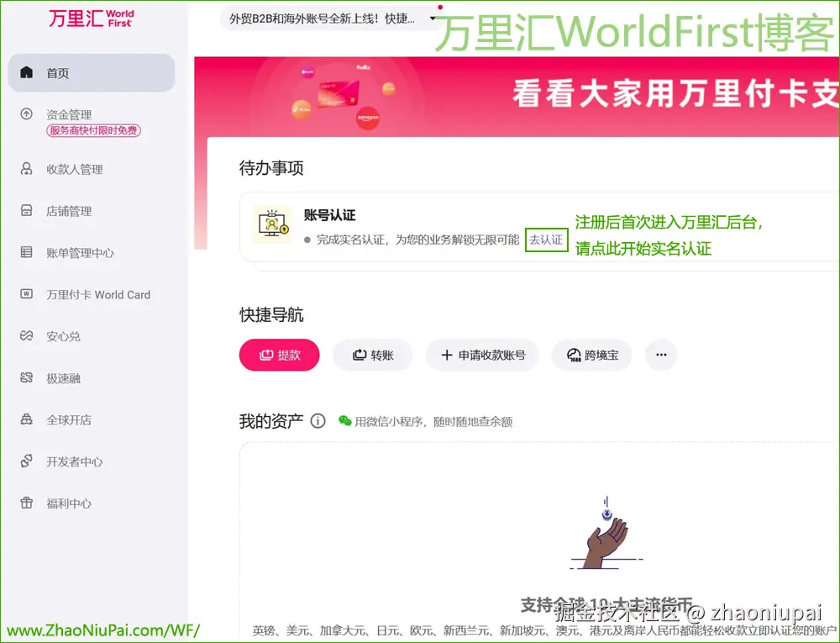The width and height of the screenshot is (840, 643).
Task: Expand more quick actions via ellipsis button
Action: tap(661, 355)
